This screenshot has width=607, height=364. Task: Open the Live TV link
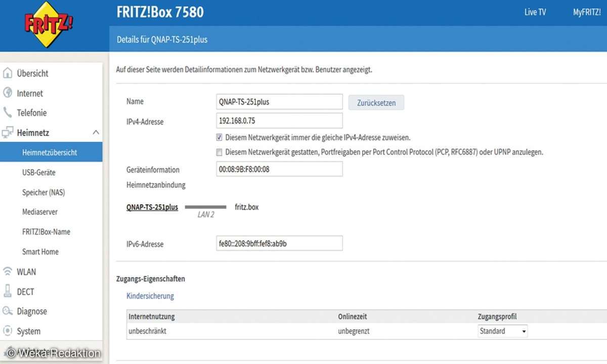point(535,12)
